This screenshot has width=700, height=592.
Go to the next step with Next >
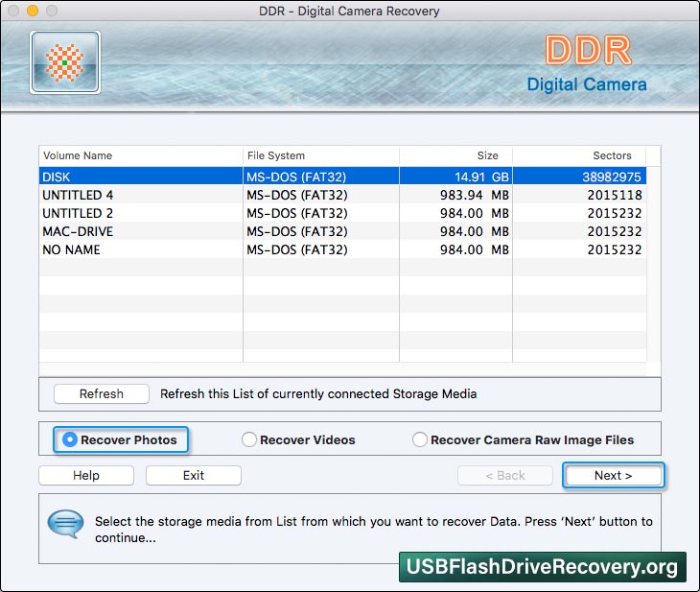[x=614, y=475]
